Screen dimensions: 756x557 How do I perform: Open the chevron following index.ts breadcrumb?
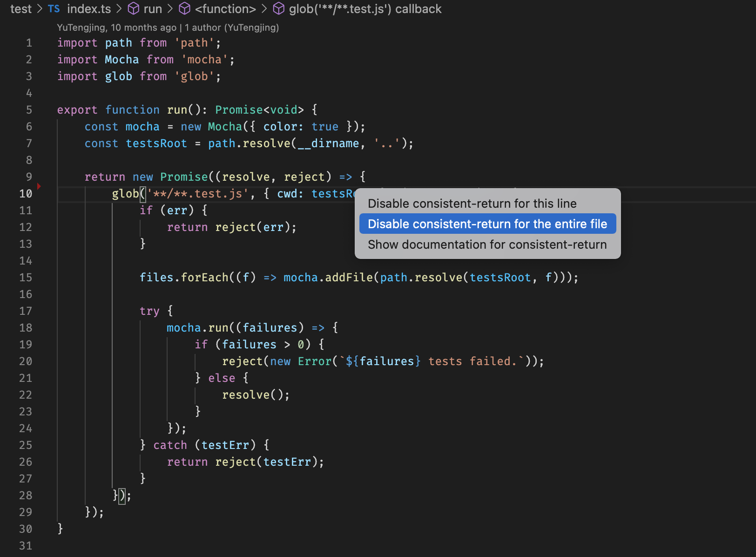(x=118, y=8)
